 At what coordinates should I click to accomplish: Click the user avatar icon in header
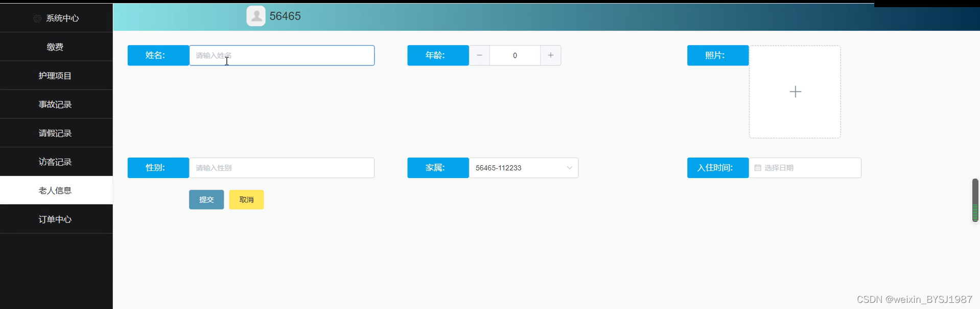[x=256, y=16]
